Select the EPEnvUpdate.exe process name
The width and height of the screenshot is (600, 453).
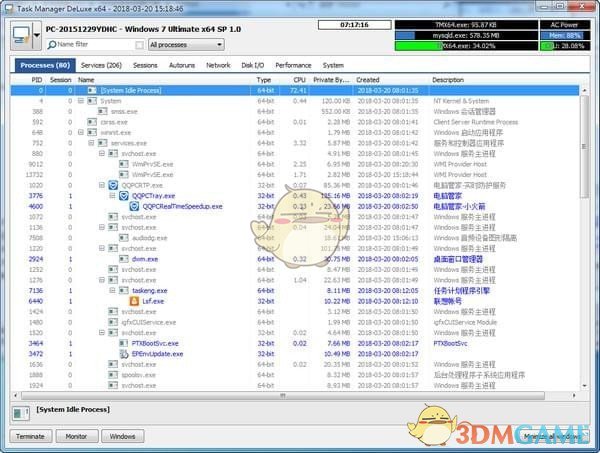[x=157, y=354]
